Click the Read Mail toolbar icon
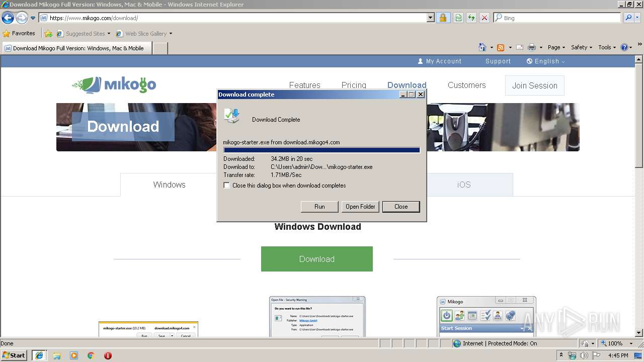The width and height of the screenshot is (644, 362). pyautogui.click(x=520, y=47)
